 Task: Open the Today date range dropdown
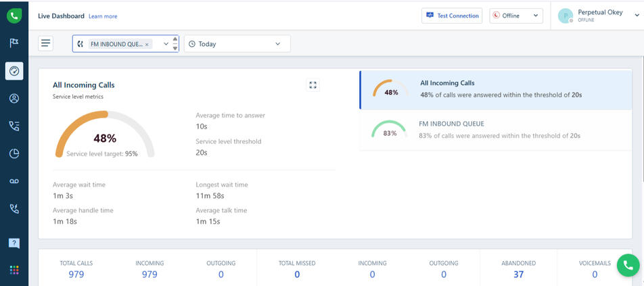(x=237, y=44)
